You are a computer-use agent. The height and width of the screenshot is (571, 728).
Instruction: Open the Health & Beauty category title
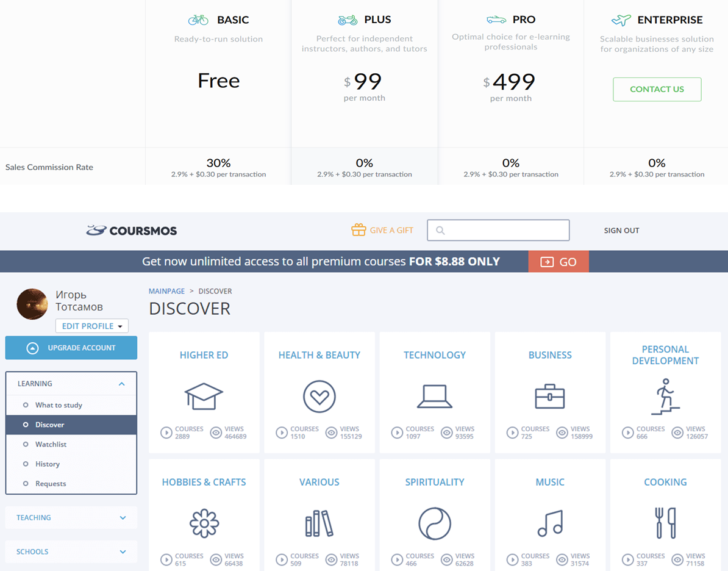coord(319,355)
